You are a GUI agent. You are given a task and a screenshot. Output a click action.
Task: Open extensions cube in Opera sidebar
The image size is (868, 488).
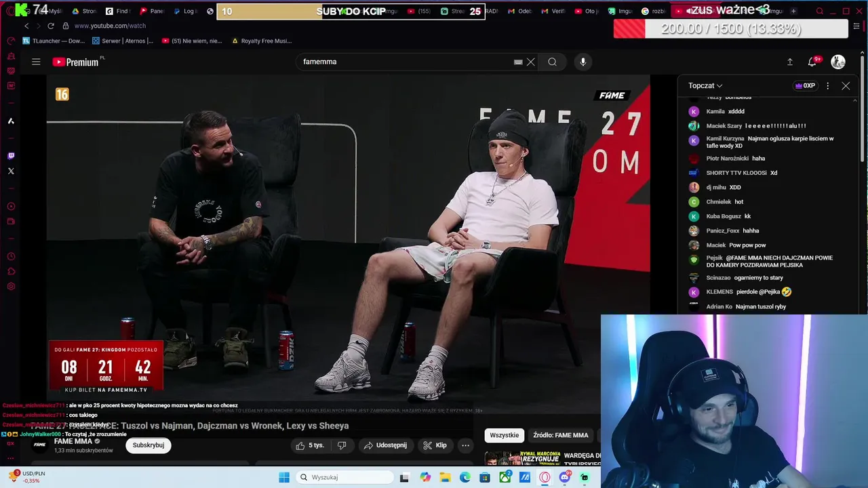coord(11,271)
